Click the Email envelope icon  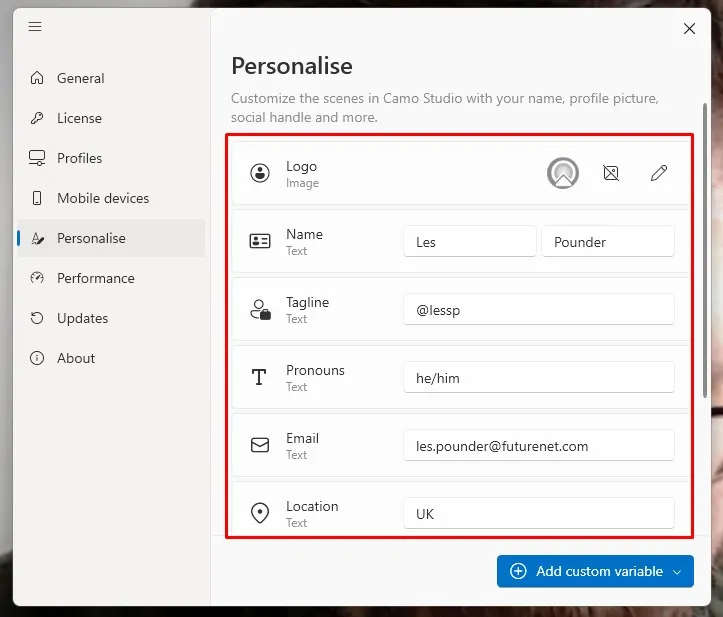[260, 445]
